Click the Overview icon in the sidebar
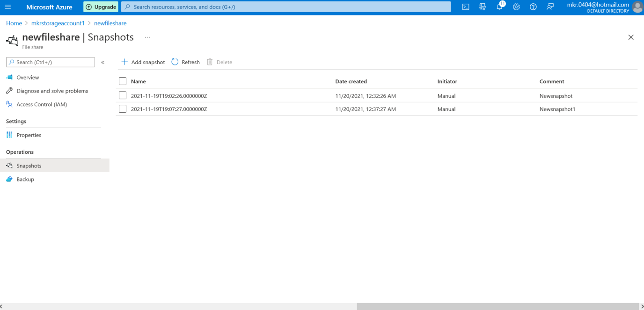The width and height of the screenshot is (644, 310). 9,78
